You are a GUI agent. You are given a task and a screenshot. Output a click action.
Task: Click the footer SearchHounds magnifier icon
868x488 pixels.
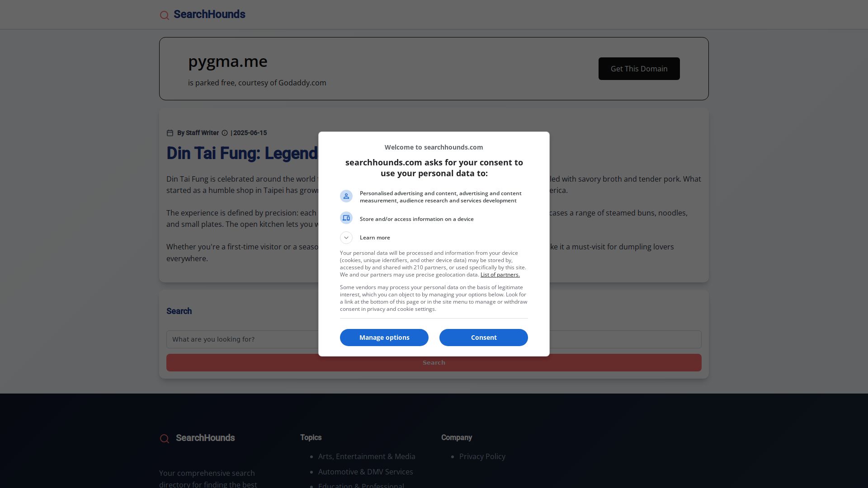(x=165, y=439)
